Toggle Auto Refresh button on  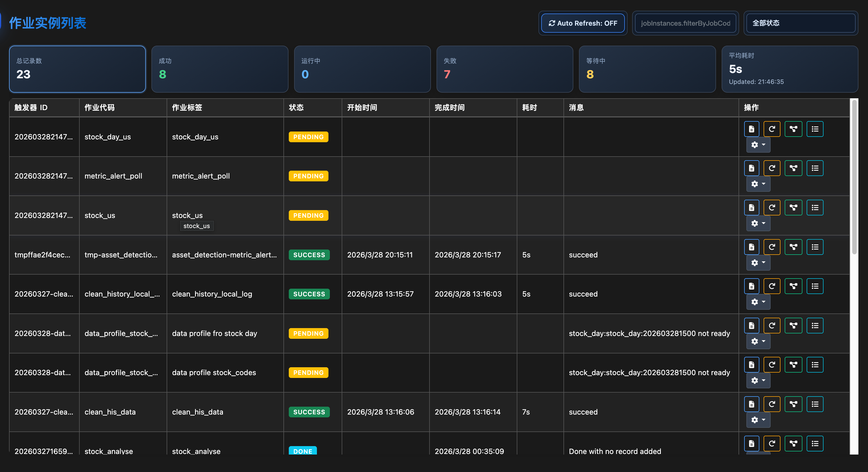coord(583,23)
